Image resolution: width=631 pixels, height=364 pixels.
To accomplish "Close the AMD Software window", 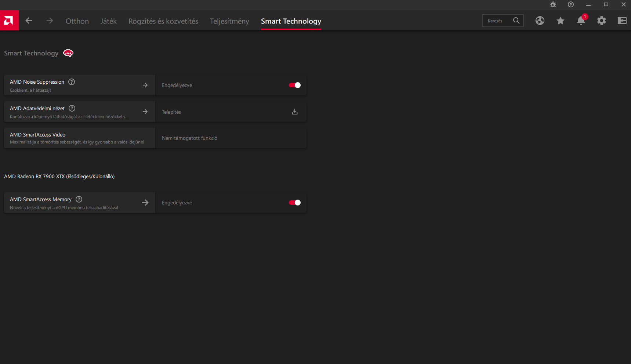I will (623, 5).
